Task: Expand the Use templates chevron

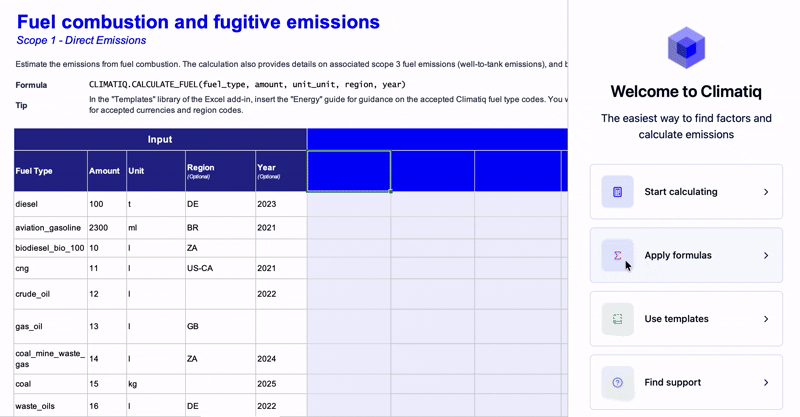Action: (766, 319)
